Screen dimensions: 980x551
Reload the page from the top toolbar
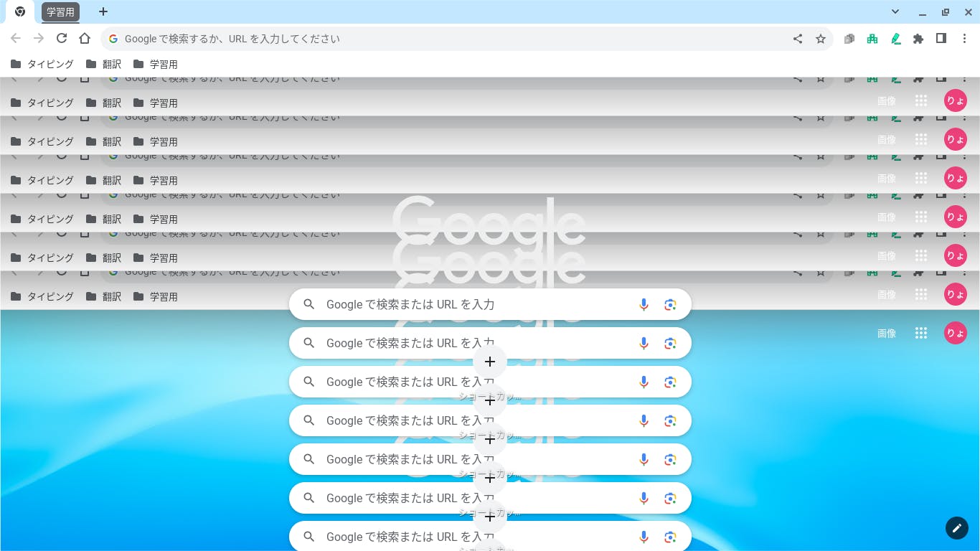coord(62,39)
